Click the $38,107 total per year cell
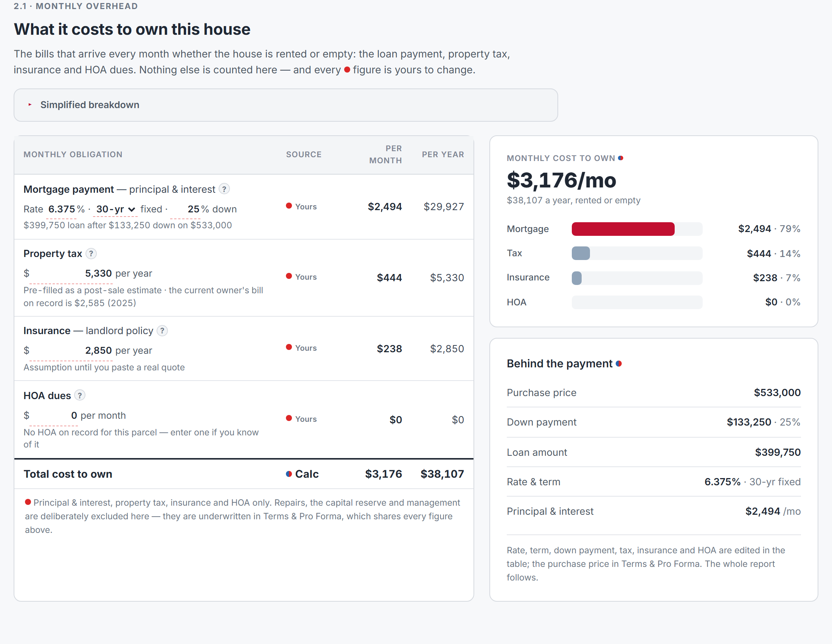832x644 pixels. pos(442,474)
